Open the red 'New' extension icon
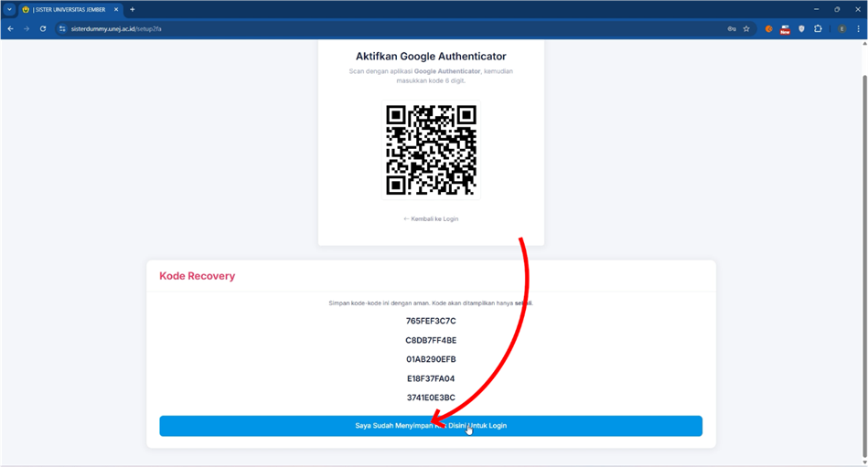The width and height of the screenshot is (868, 467). (x=785, y=28)
